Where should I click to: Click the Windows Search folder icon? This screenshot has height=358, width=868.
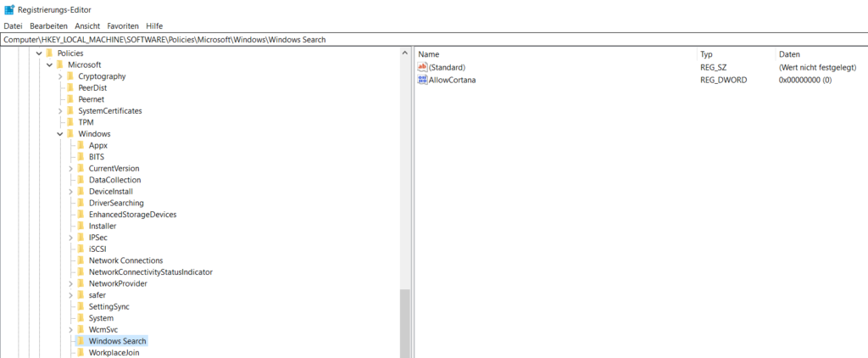pos(81,341)
